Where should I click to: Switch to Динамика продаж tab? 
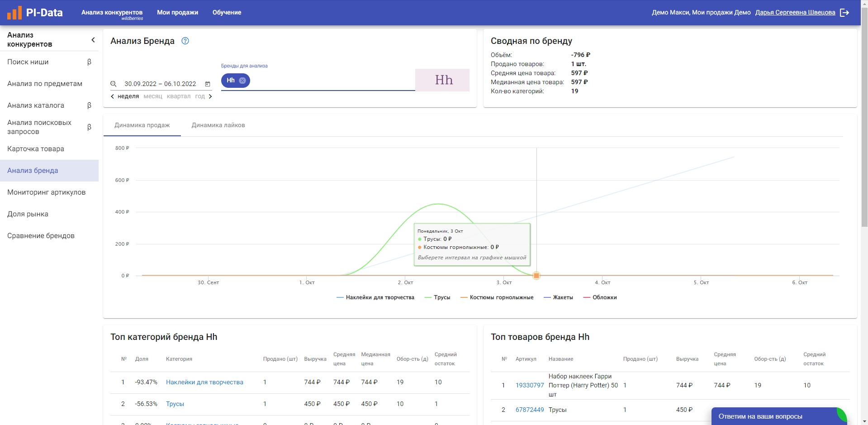click(x=142, y=125)
